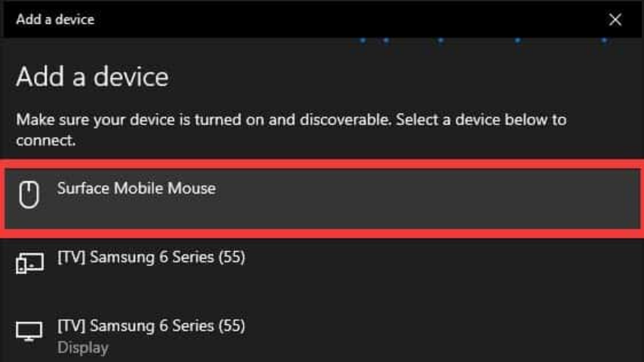Select the Surface Mobile Mouse label

(136, 188)
